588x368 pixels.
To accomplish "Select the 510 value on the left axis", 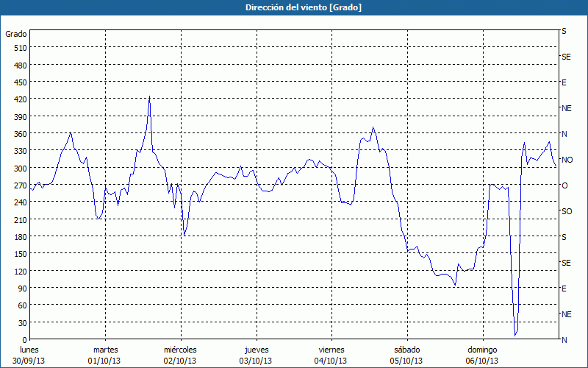I will click(x=19, y=48).
